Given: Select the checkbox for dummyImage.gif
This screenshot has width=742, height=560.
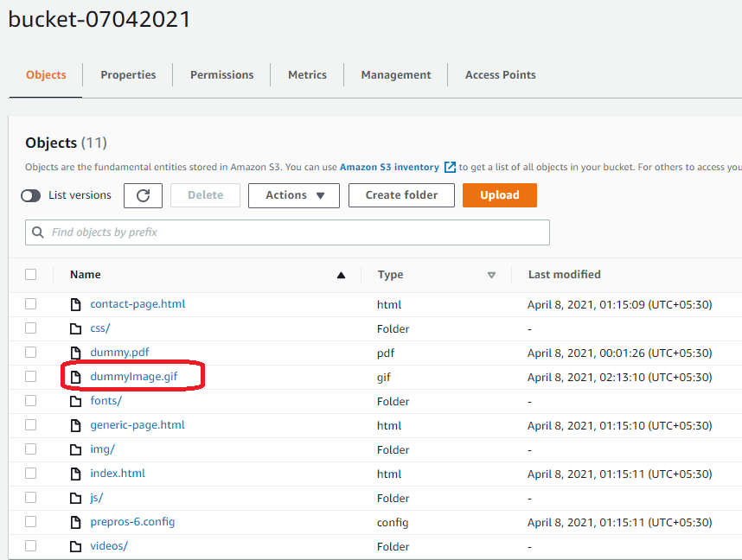Looking at the screenshot, I should click(31, 377).
